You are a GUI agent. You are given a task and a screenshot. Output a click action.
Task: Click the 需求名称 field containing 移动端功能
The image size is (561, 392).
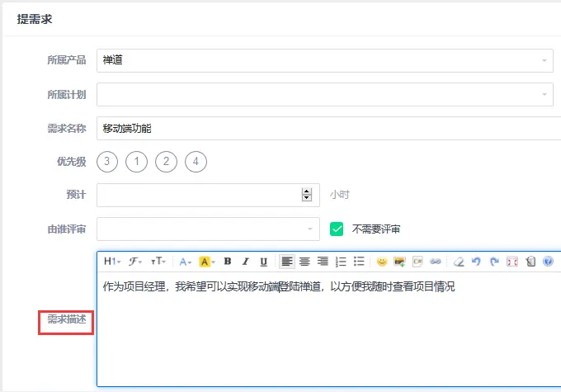pyautogui.click(x=329, y=128)
